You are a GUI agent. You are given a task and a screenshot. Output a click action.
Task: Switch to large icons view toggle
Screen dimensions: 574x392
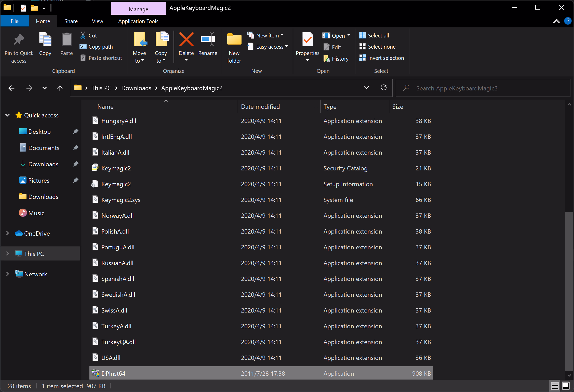click(566, 386)
